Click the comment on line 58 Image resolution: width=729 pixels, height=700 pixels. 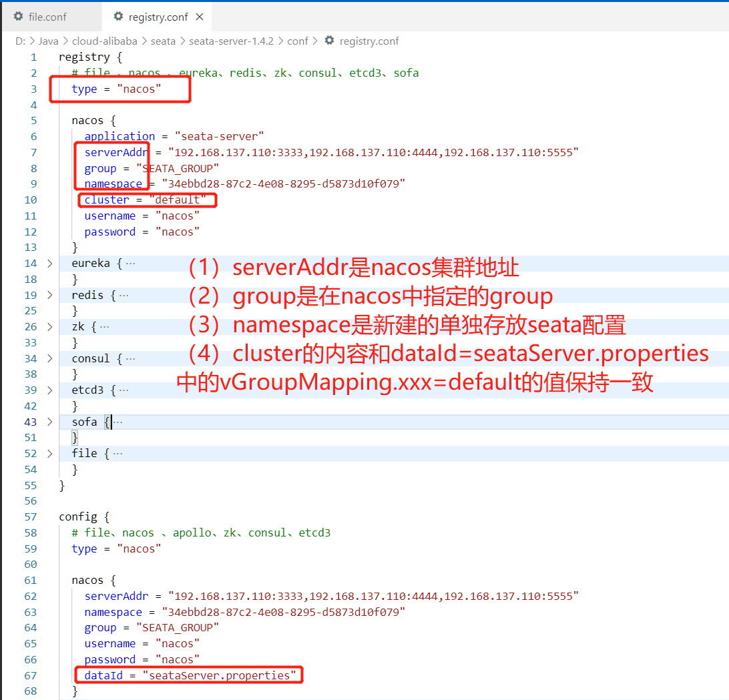pos(201,533)
